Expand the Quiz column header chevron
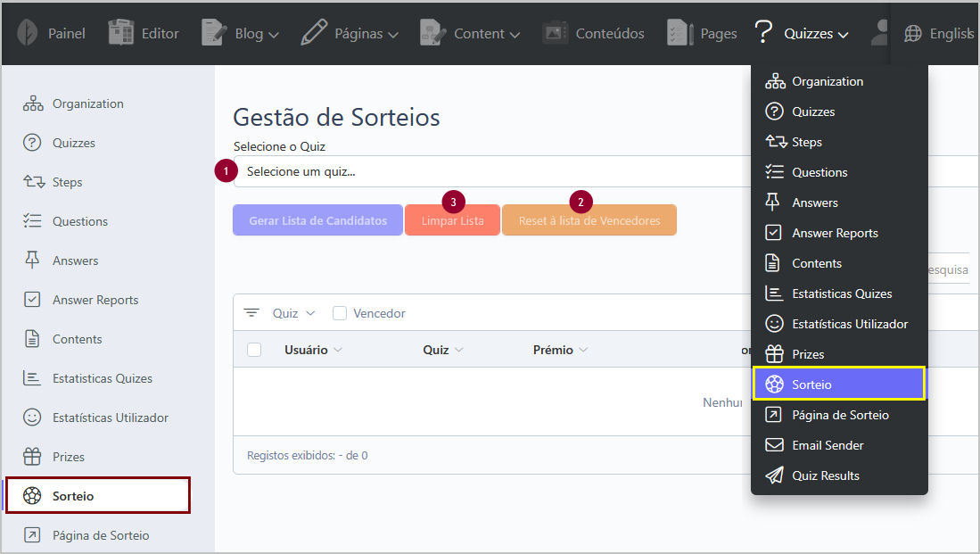The height and width of the screenshot is (554, 980). pyautogui.click(x=458, y=350)
